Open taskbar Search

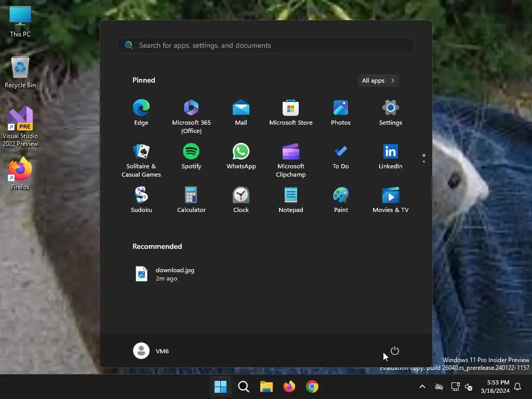pyautogui.click(x=243, y=387)
